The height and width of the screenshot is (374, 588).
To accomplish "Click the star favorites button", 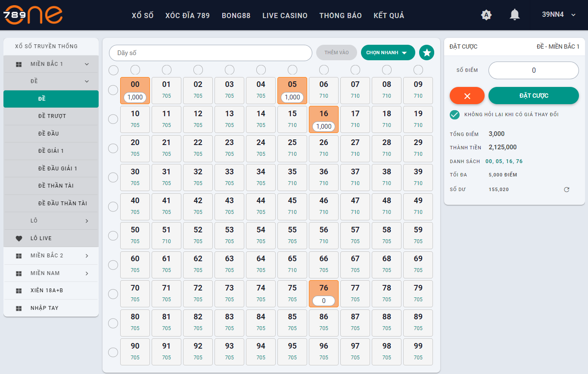I will [x=426, y=53].
